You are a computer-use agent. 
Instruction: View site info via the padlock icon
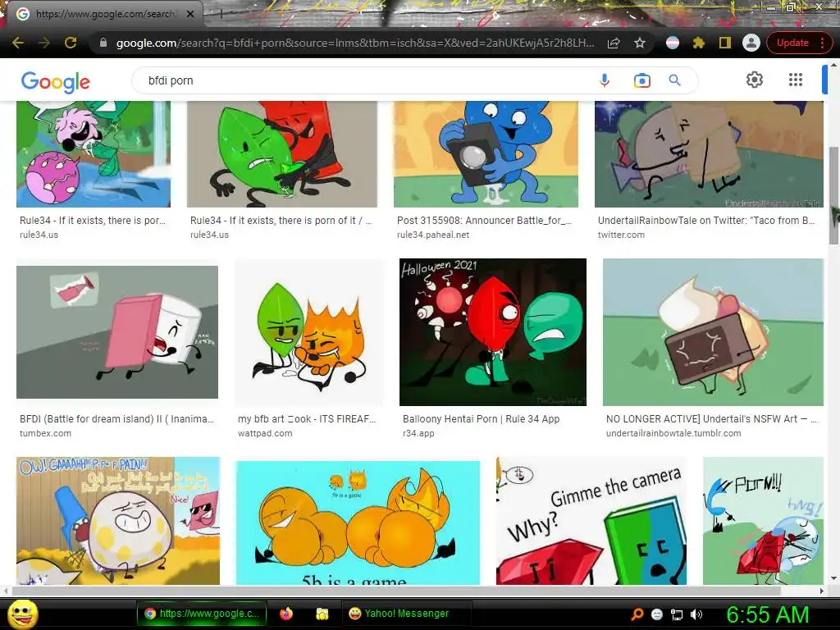103,43
